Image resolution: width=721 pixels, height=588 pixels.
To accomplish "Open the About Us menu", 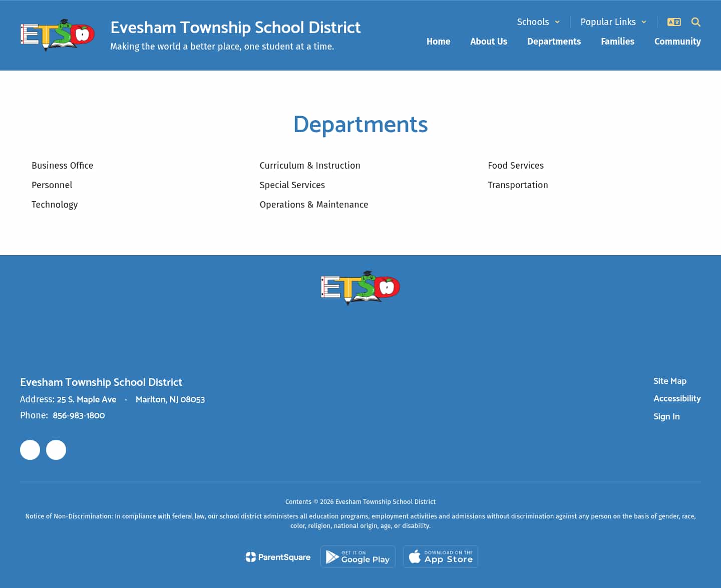I will (489, 42).
